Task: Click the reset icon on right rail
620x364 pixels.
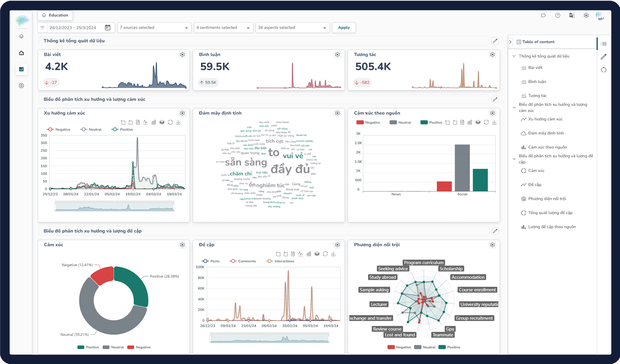Action: 604,70
